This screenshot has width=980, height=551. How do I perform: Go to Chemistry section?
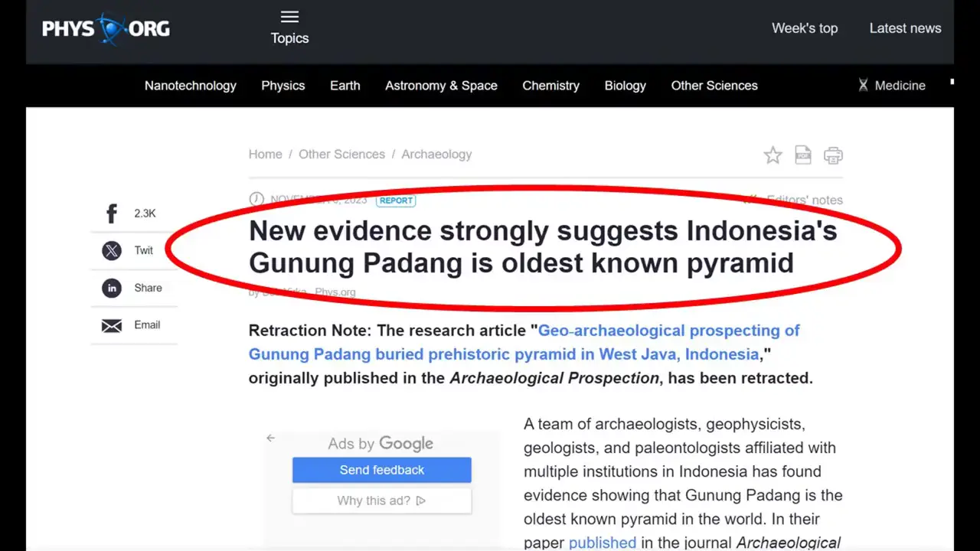click(x=551, y=86)
